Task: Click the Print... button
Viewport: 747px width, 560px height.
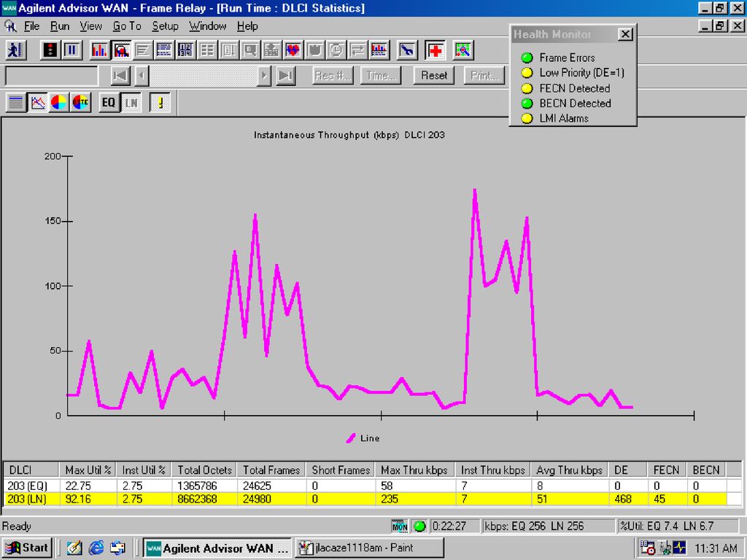Action: click(x=484, y=75)
